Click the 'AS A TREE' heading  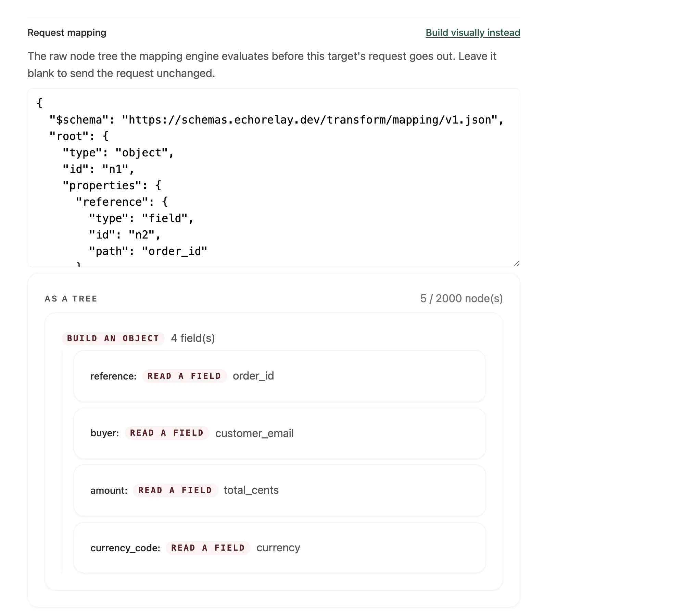(x=71, y=299)
